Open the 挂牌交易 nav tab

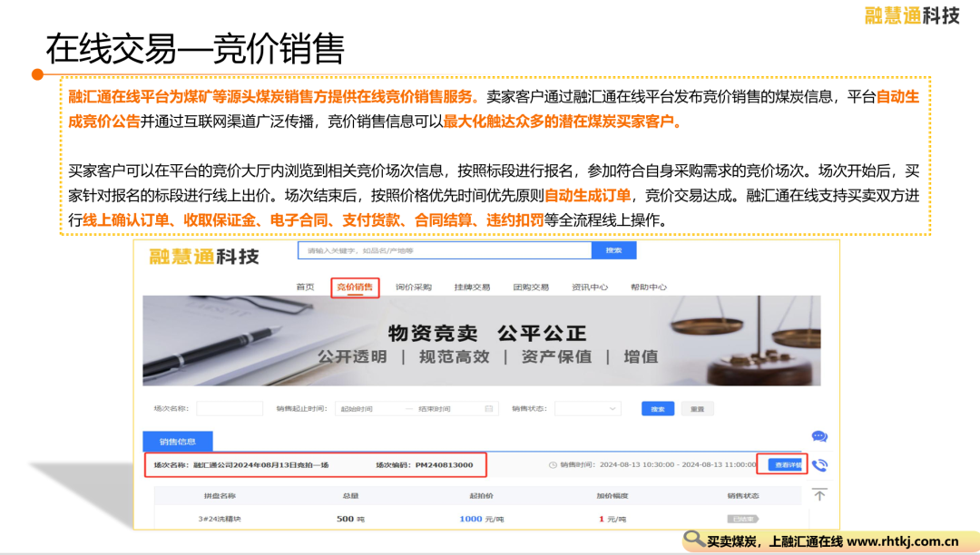[x=472, y=287]
